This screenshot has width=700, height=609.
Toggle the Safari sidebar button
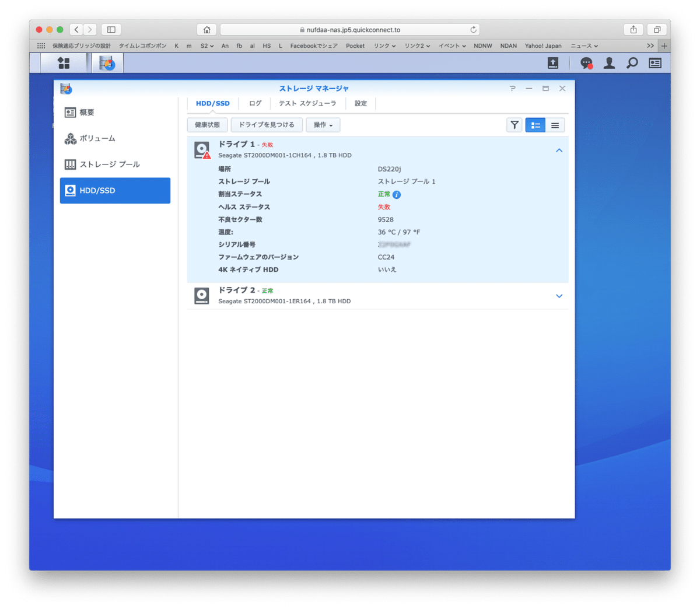point(111,29)
